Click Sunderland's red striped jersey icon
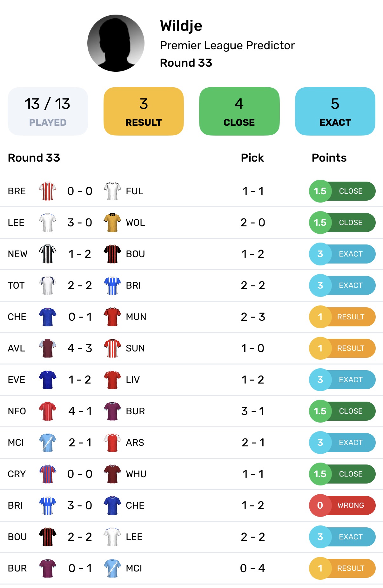Screen dimensions: 383x588 click(x=112, y=348)
